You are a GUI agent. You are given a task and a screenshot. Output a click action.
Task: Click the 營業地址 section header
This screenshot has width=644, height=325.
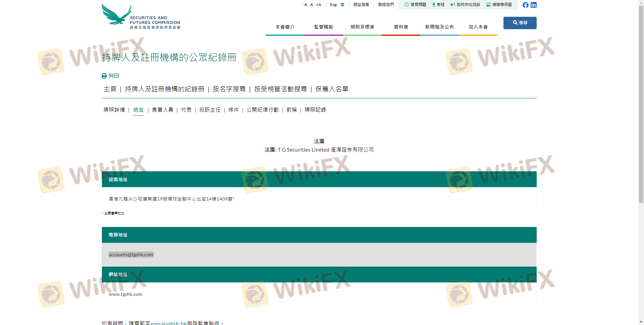tap(319, 179)
